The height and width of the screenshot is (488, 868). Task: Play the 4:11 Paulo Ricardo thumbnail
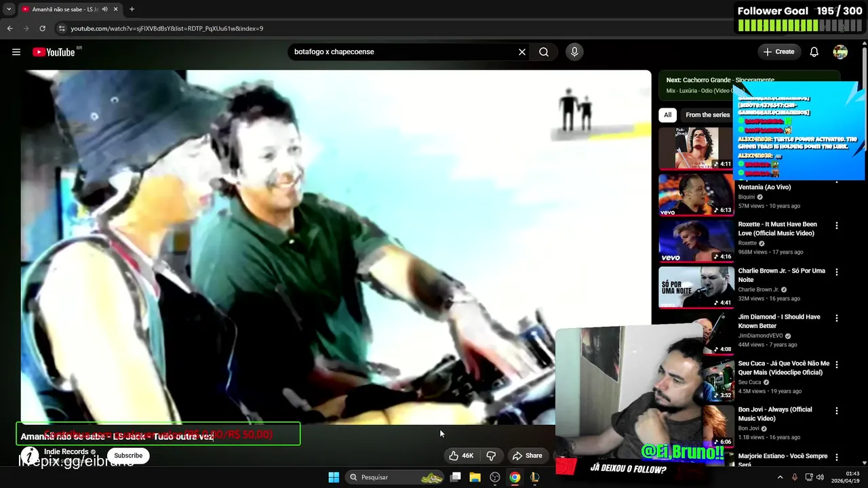(x=696, y=148)
